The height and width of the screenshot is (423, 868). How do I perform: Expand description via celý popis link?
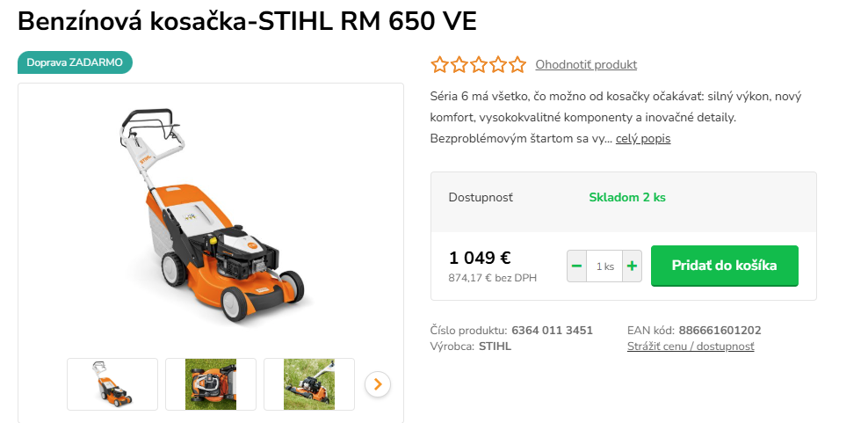pos(643,139)
